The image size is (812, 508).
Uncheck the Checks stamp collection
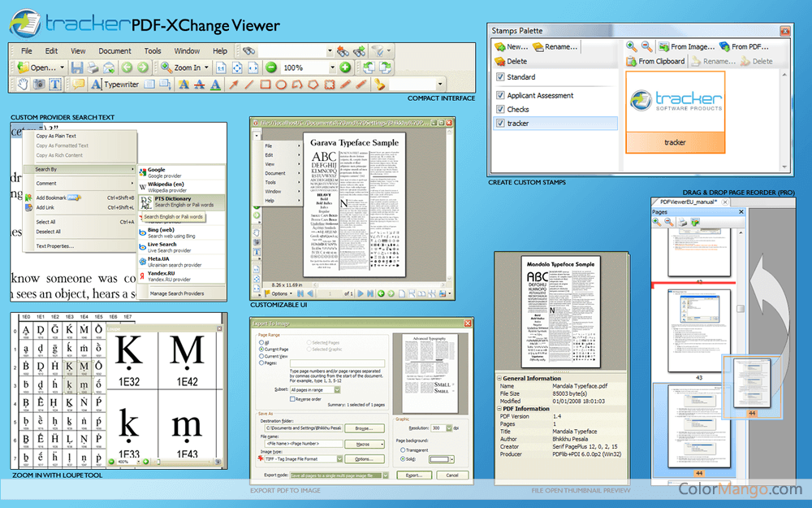click(500, 110)
